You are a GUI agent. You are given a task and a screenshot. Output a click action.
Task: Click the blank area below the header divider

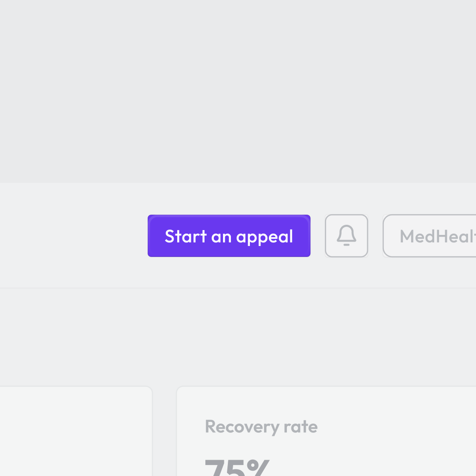pyautogui.click(x=238, y=337)
